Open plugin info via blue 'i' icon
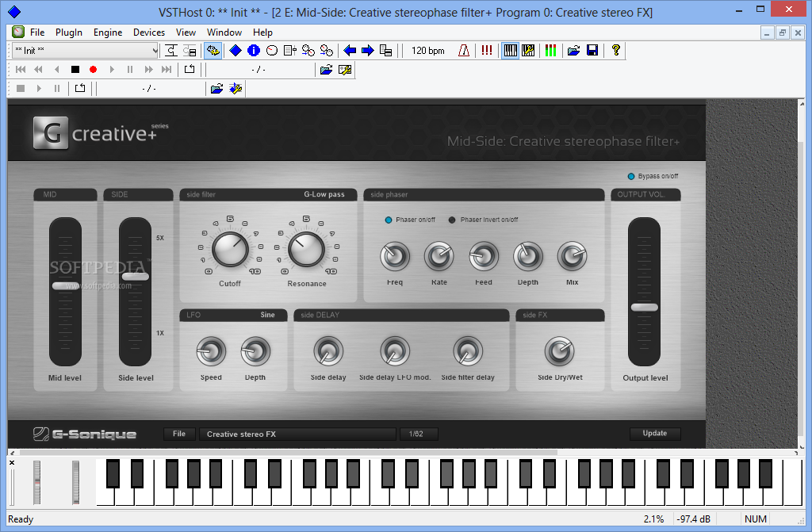 [254, 50]
